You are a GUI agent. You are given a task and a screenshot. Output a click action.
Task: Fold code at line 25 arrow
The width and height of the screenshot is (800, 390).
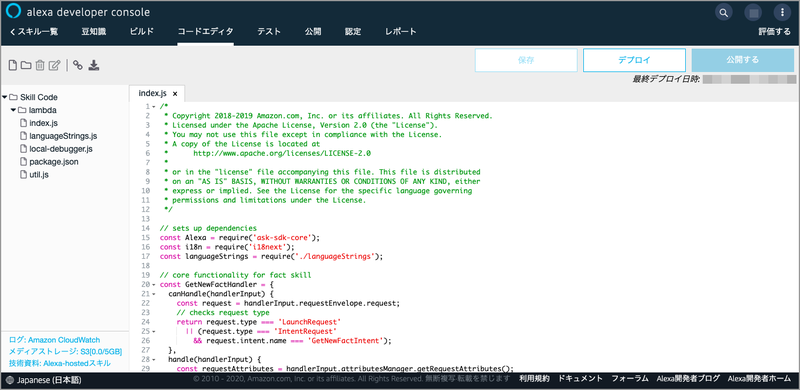[x=154, y=331]
